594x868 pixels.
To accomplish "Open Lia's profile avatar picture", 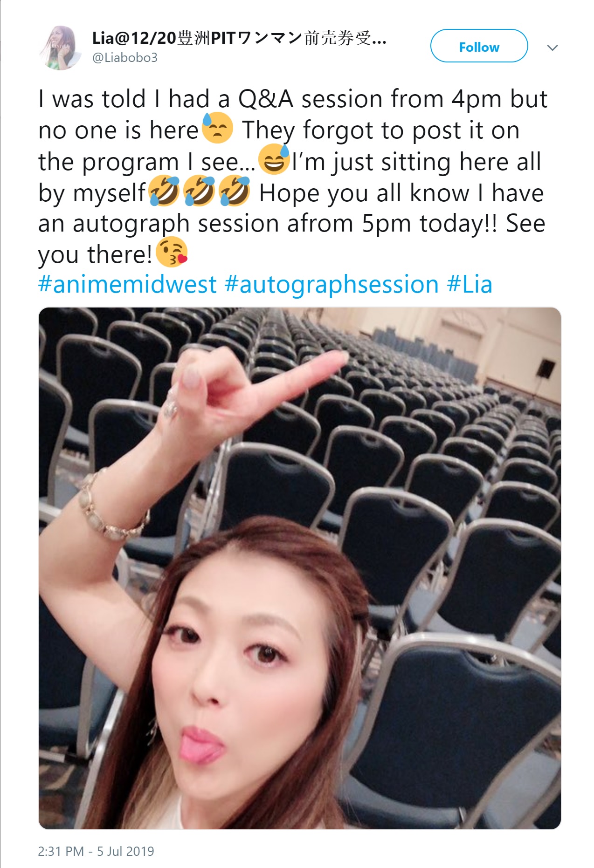I will (61, 48).
